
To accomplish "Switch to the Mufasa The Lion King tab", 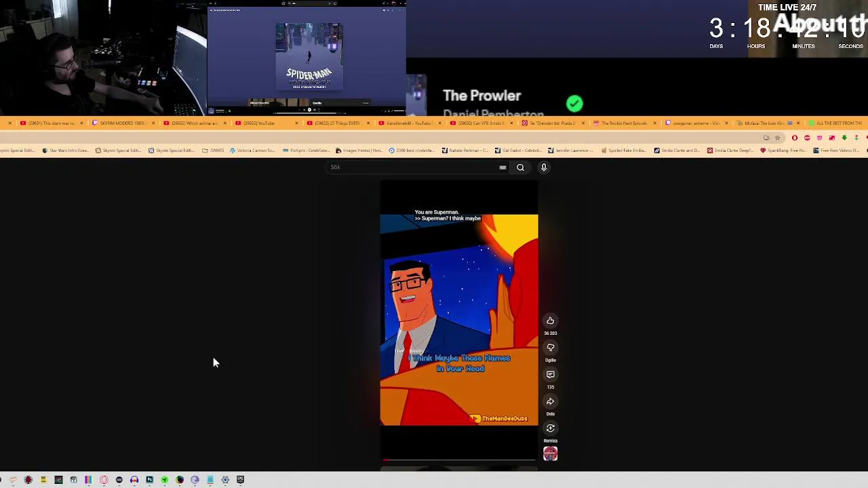I will point(767,123).
